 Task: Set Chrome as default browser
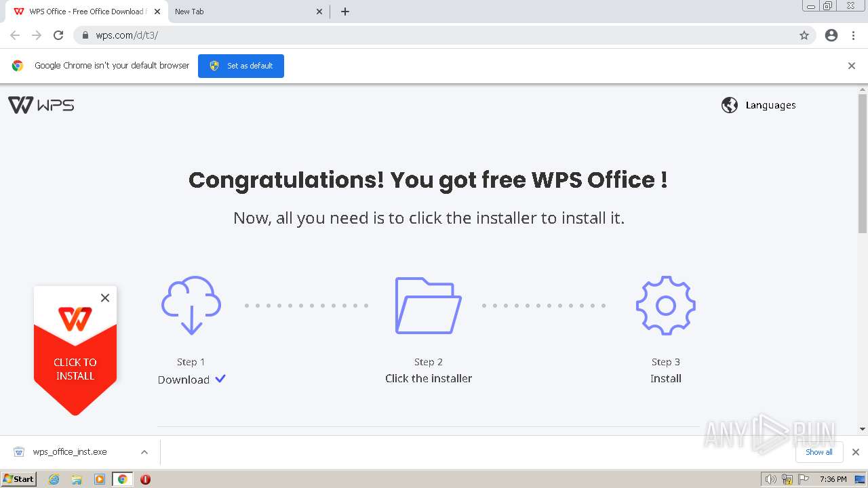(x=241, y=66)
